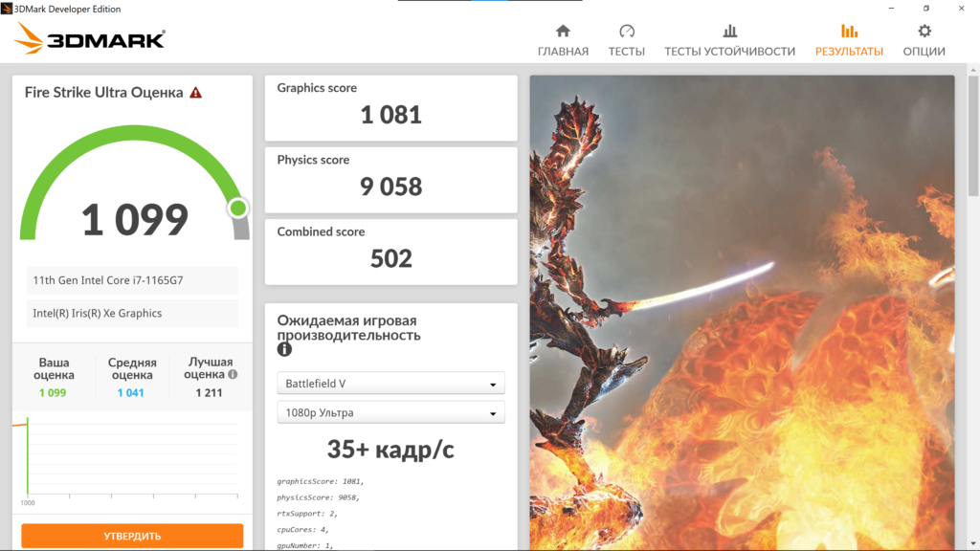Click the Ожидаемая игровая производительность heading
980x551 pixels.
pos(348,328)
